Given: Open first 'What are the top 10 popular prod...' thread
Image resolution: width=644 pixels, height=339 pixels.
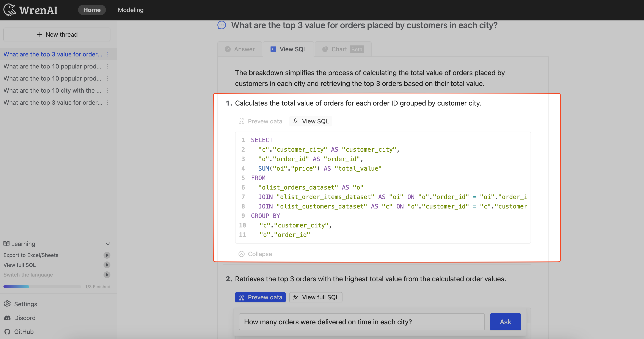Looking at the screenshot, I should 52,66.
